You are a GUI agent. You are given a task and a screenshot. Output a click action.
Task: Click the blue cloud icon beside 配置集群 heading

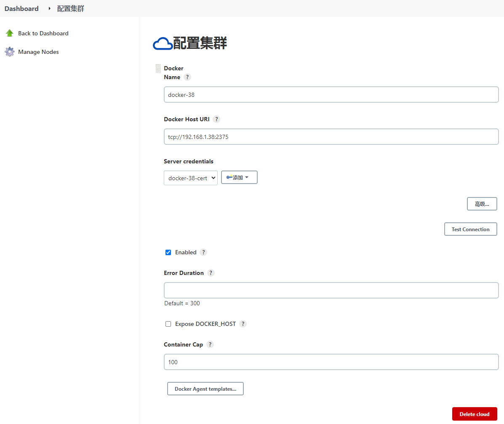(163, 43)
